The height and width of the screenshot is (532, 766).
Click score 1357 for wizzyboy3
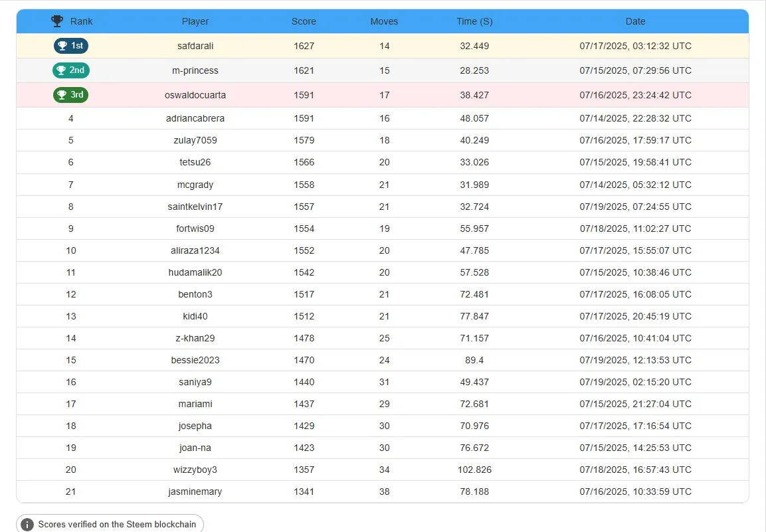pyautogui.click(x=304, y=470)
